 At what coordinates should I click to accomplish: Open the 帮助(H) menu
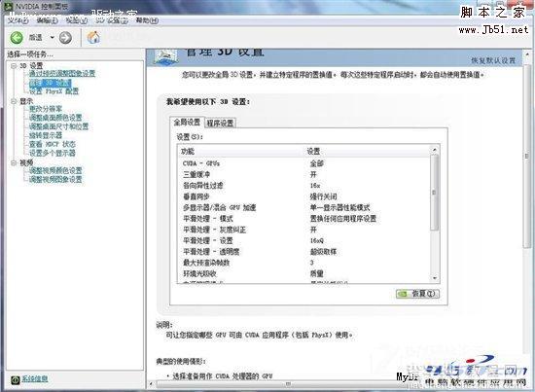click(x=147, y=20)
